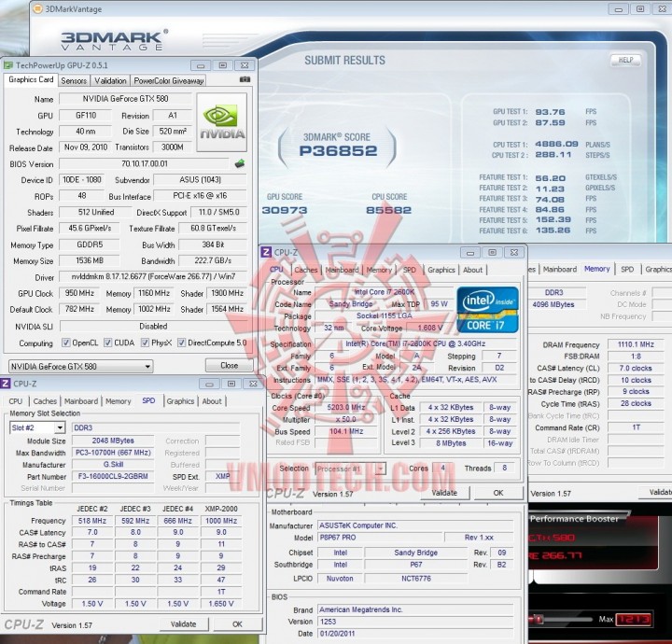The height and width of the screenshot is (644, 672).
Task: Click the CPU-Z Z icon in the processor window title bar
Action: pos(266,252)
